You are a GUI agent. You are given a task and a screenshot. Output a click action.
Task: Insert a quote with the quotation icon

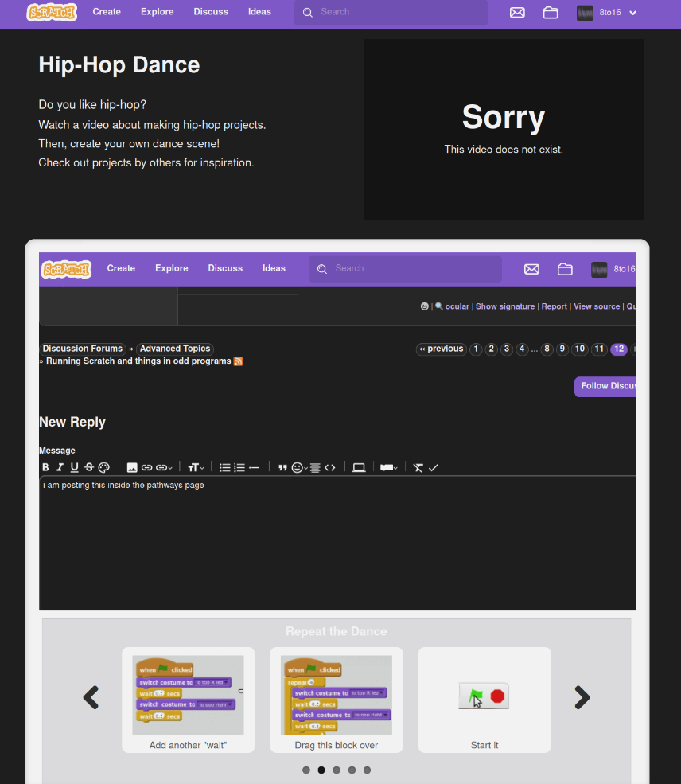(282, 467)
